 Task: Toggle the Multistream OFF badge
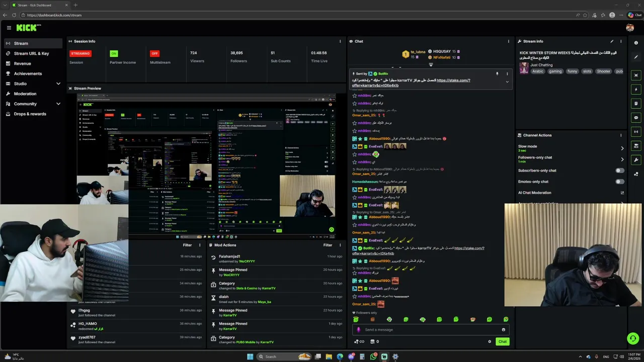coord(154,53)
